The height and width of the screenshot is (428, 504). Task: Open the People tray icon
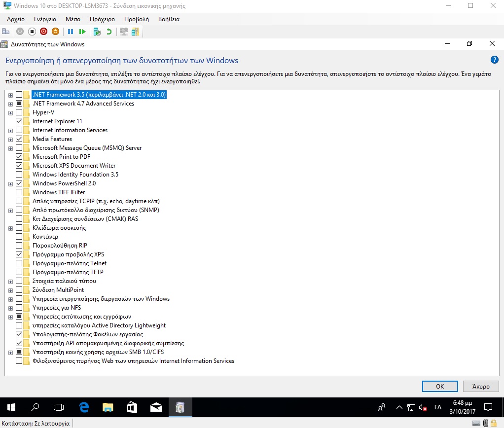coord(382,407)
